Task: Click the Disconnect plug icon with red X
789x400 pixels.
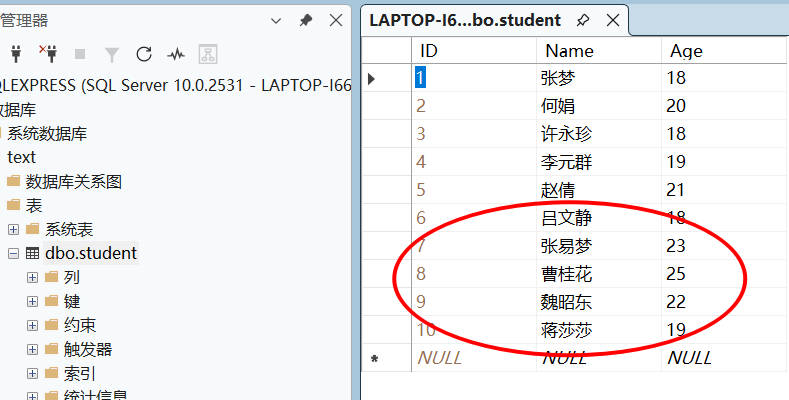Action: (x=47, y=53)
